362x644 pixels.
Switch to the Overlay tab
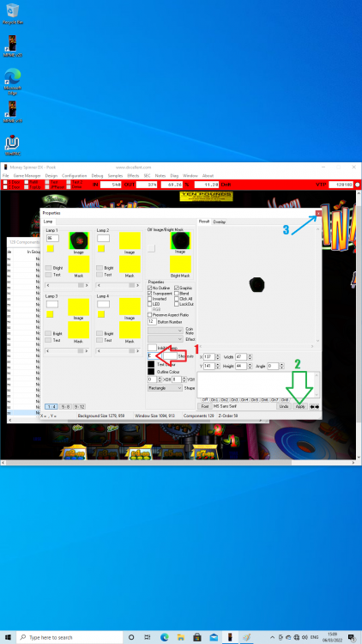tap(220, 222)
